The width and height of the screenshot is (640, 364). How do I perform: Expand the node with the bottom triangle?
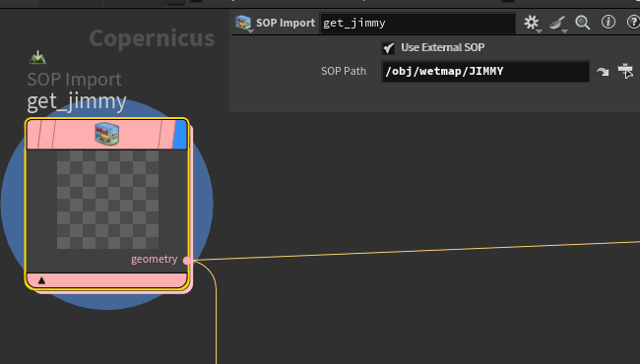[x=41, y=280]
